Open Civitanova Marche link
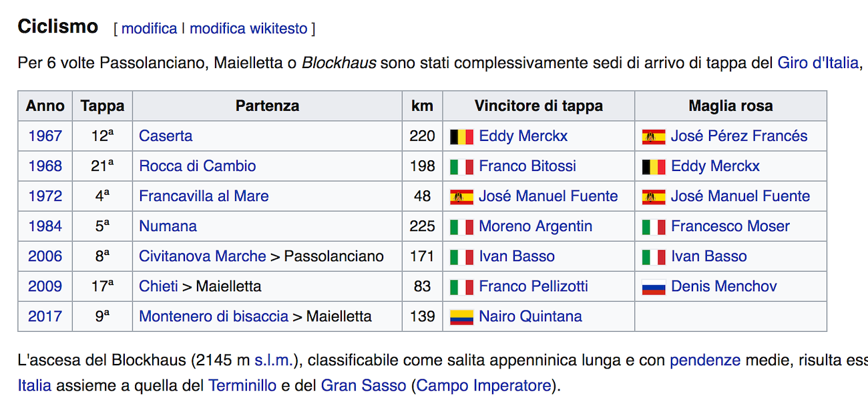 pos(202,256)
